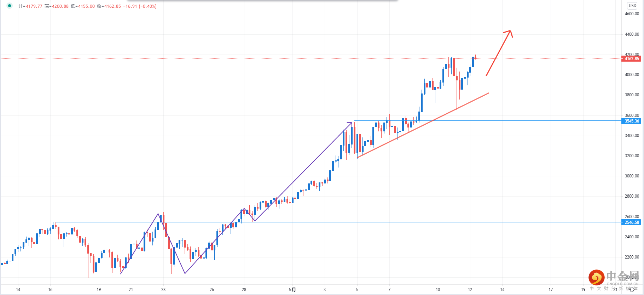The image size is (644, 295).
Task: Click date 23 on the time axis
Action: 163,290
